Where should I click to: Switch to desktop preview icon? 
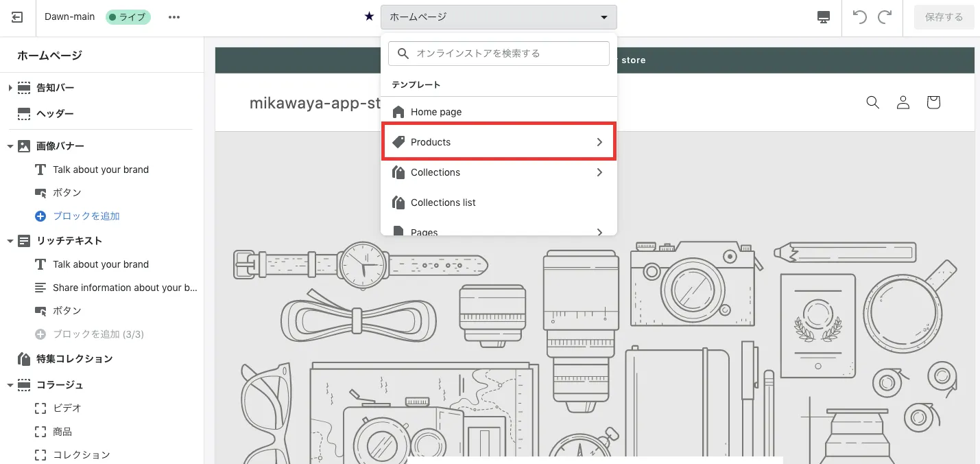824,17
